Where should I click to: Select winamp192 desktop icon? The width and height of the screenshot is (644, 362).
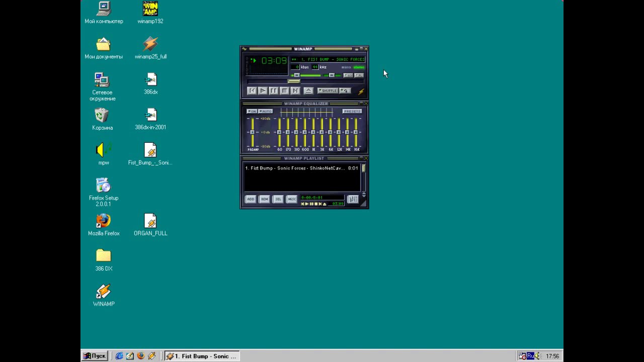click(x=150, y=13)
